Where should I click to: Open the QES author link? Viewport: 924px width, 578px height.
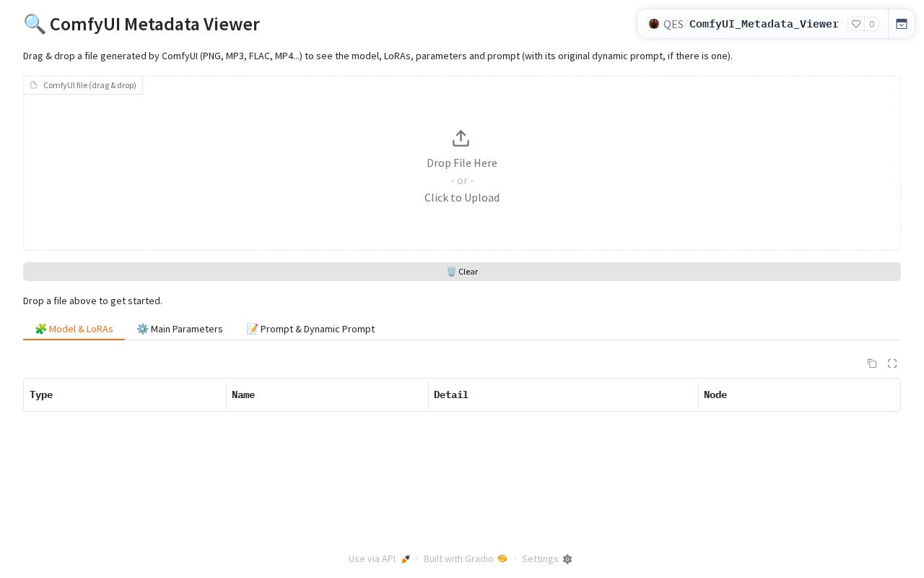coord(674,24)
